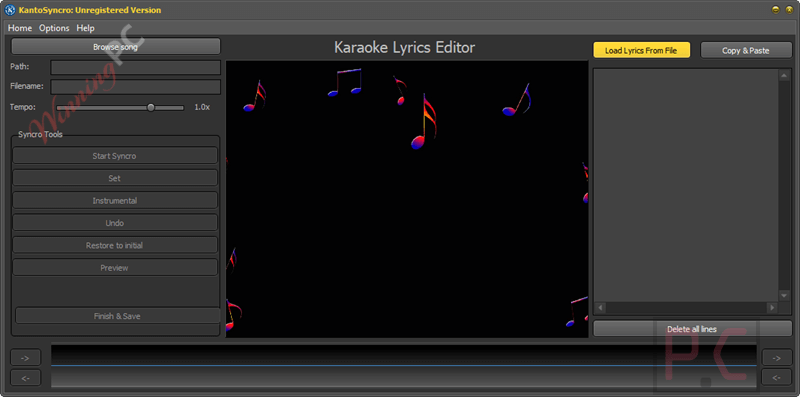Viewport: 800px width, 397px height.
Task: Click the lyrics list scroll-right arrow
Action: [x=772, y=308]
